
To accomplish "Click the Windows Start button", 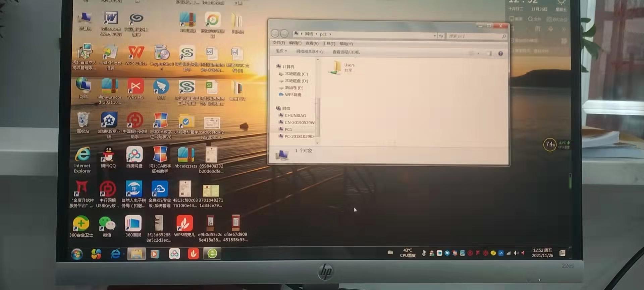I will point(77,254).
